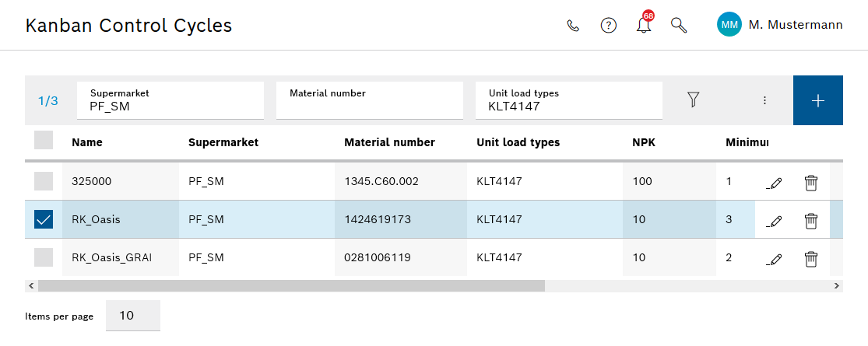Click material number 1424619173

point(378,219)
